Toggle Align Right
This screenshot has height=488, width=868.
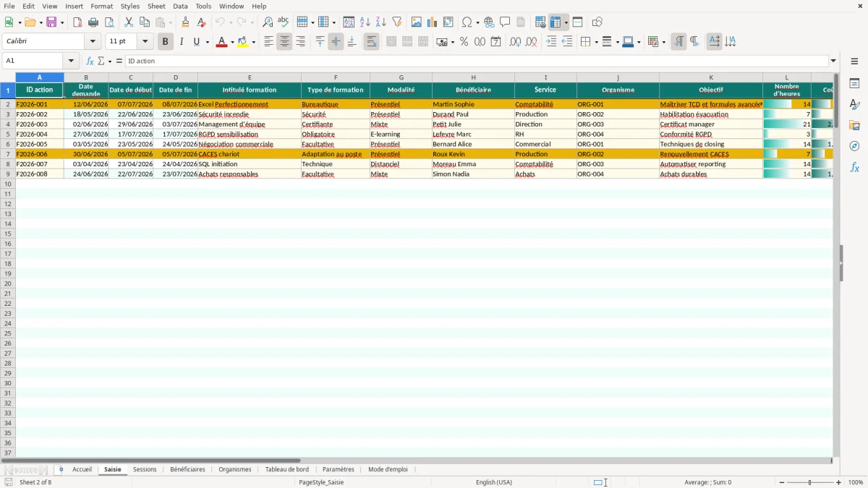click(300, 42)
